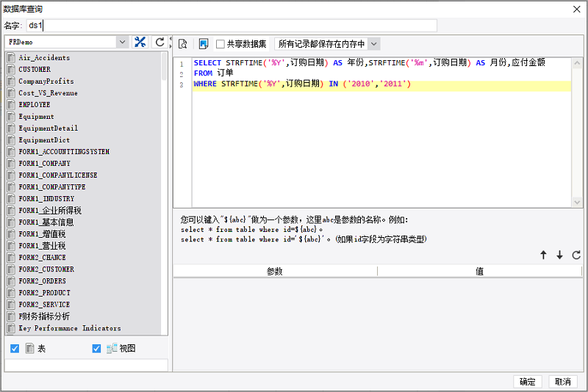This screenshot has width=588, height=392.
Task: Click the table search field below checkboxes
Action: 86,365
